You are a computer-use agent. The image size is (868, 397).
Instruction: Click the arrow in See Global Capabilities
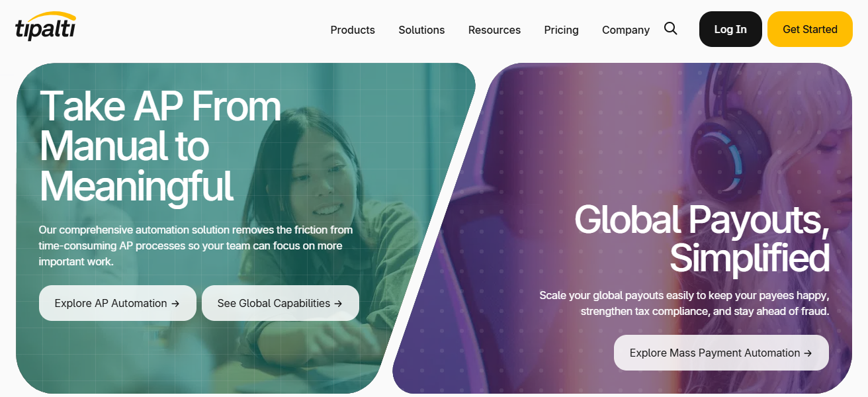click(x=338, y=304)
